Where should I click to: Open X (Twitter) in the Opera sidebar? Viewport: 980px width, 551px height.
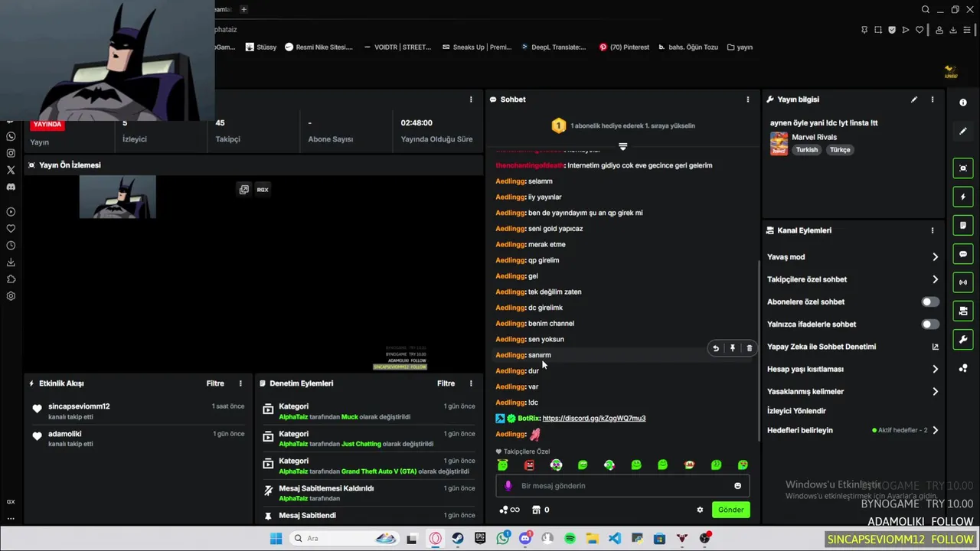11,170
